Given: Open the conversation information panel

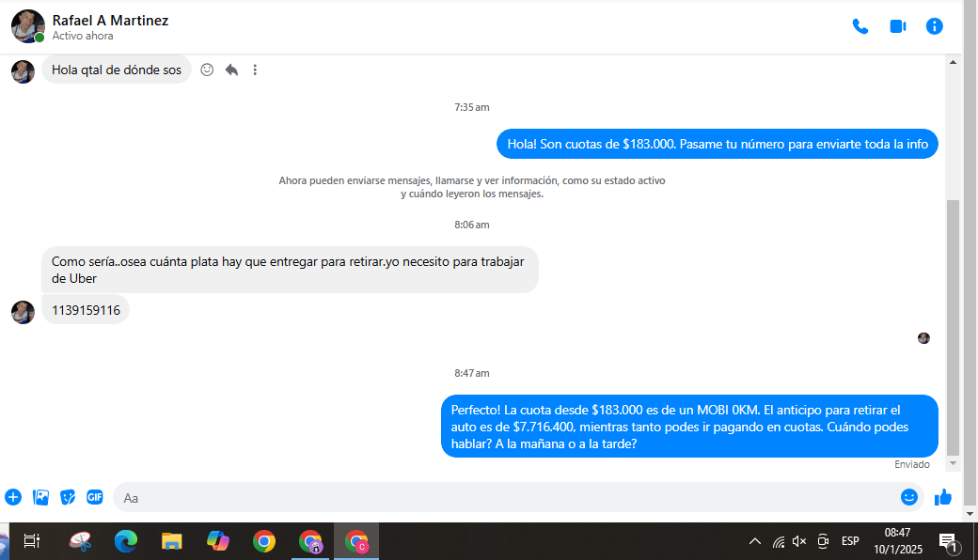Looking at the screenshot, I should tap(935, 26).
